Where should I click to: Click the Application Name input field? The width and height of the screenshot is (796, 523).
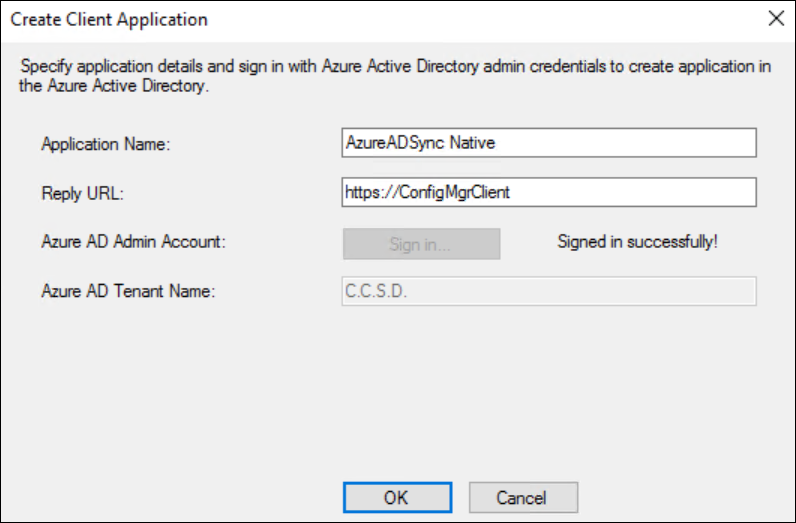tap(549, 143)
